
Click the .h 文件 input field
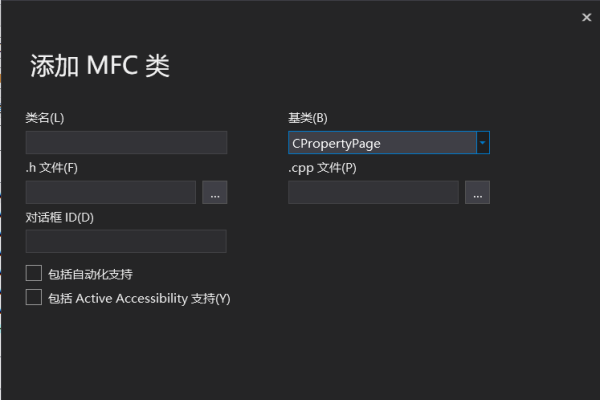click(x=110, y=192)
